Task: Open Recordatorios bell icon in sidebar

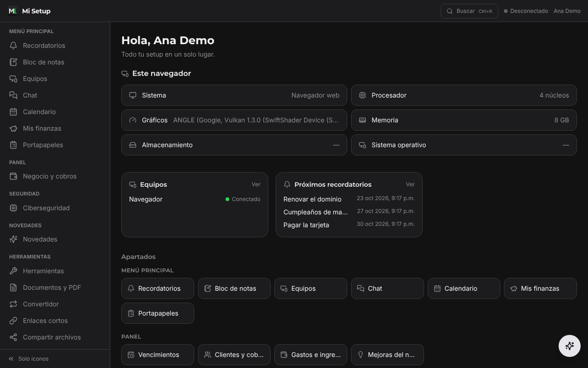Action: click(x=13, y=46)
